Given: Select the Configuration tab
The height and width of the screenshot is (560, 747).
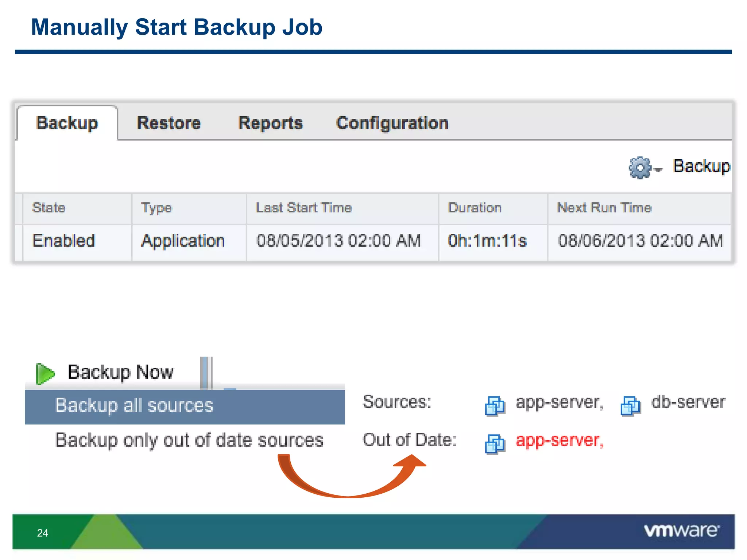Looking at the screenshot, I should (392, 123).
